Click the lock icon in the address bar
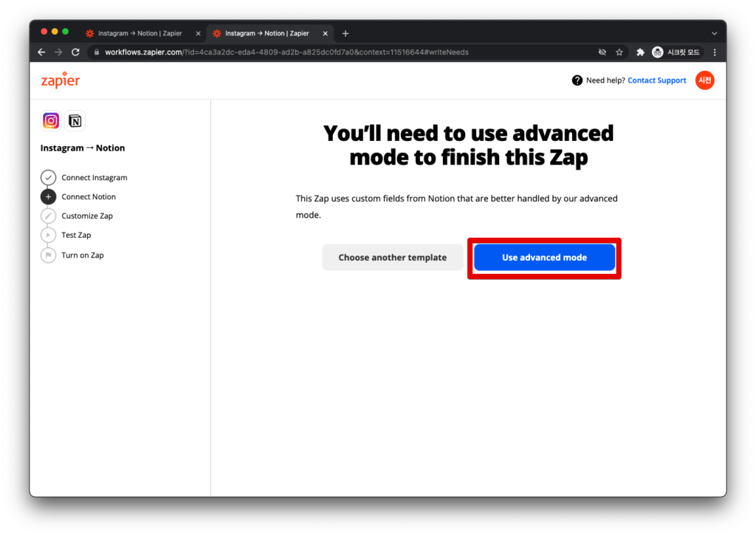The height and width of the screenshot is (536, 756). [97, 52]
